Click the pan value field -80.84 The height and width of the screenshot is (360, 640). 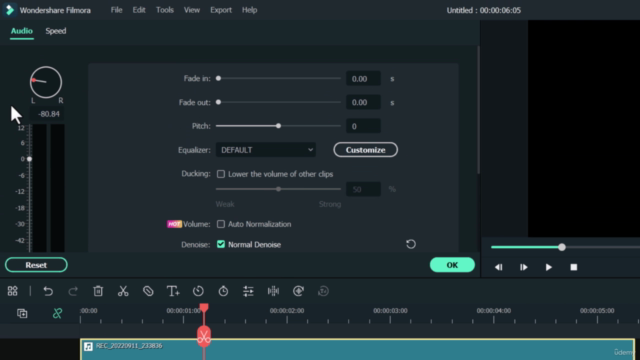(49, 114)
